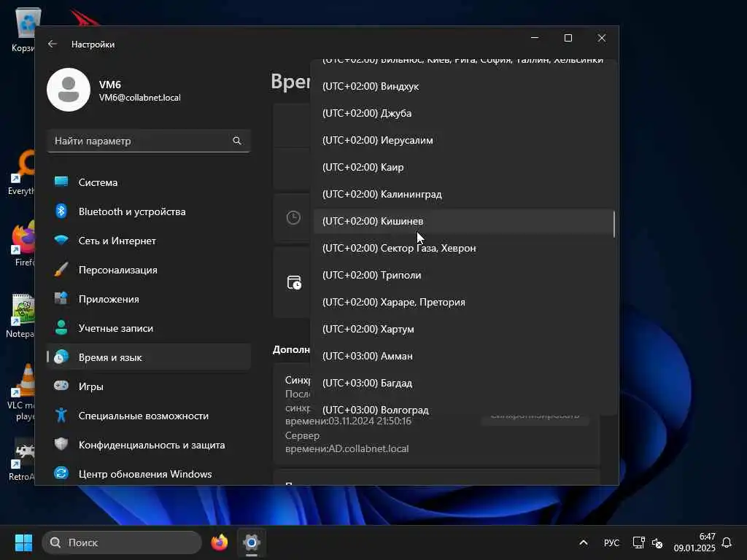Open the RetroArch desktop shortcut
The height and width of the screenshot is (560, 747).
21,460
